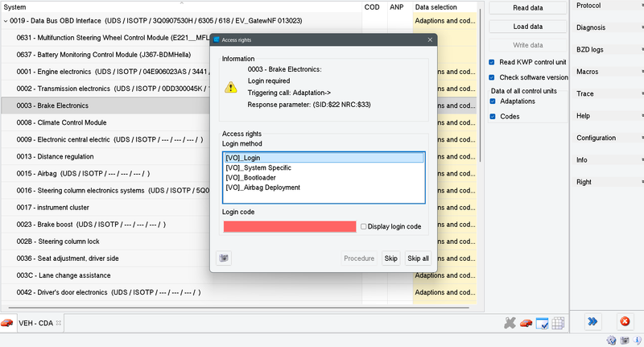Select 0008 Climate Control Module row
The width and height of the screenshot is (644, 347).
coord(105,122)
